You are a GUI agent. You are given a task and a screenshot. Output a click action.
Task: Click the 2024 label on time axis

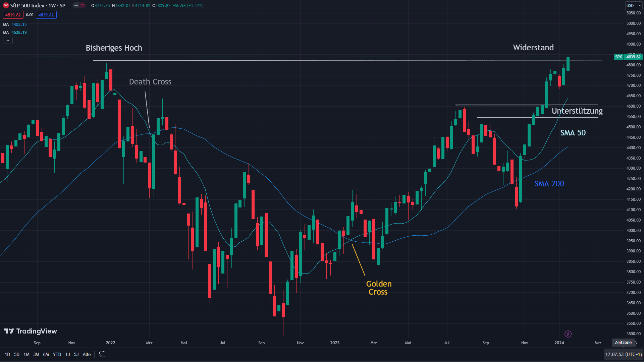click(x=559, y=343)
